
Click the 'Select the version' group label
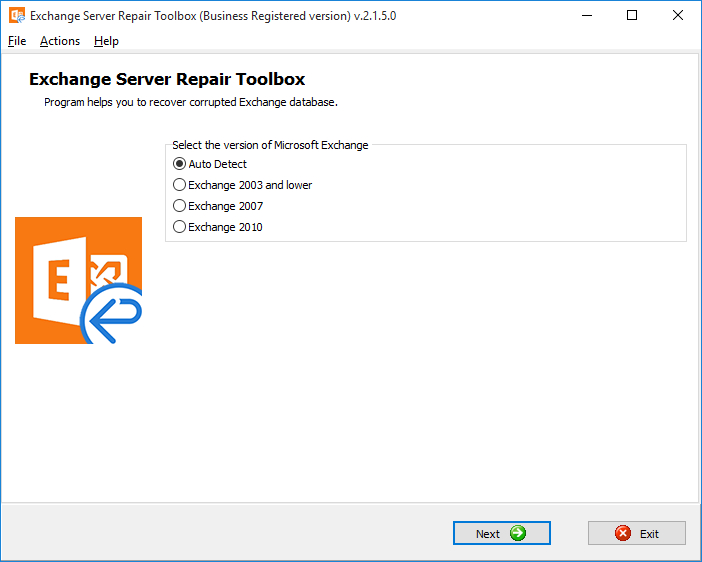click(x=270, y=145)
